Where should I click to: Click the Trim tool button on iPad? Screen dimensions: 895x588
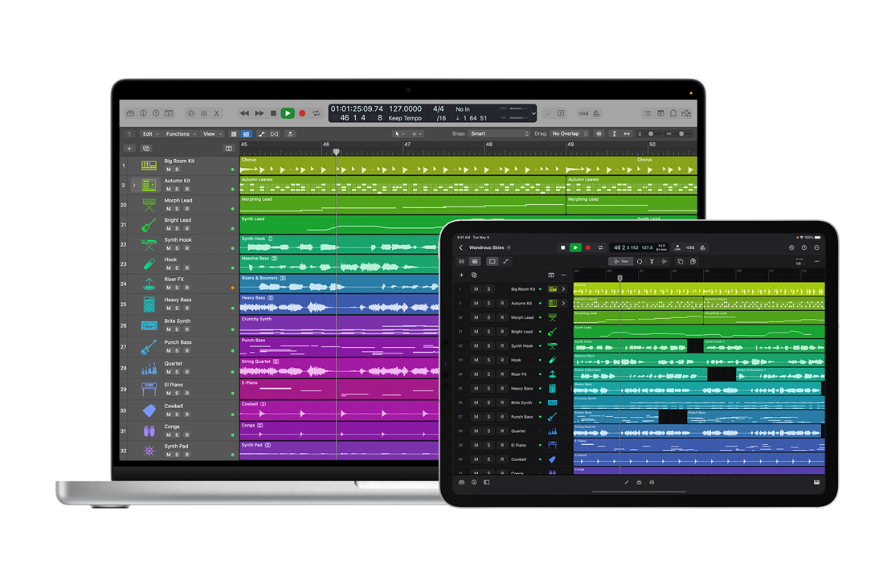(x=620, y=261)
